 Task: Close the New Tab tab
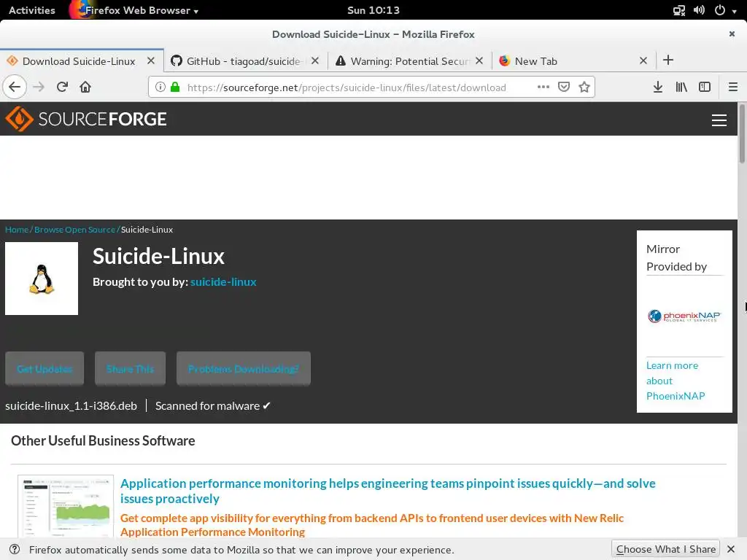tap(643, 61)
